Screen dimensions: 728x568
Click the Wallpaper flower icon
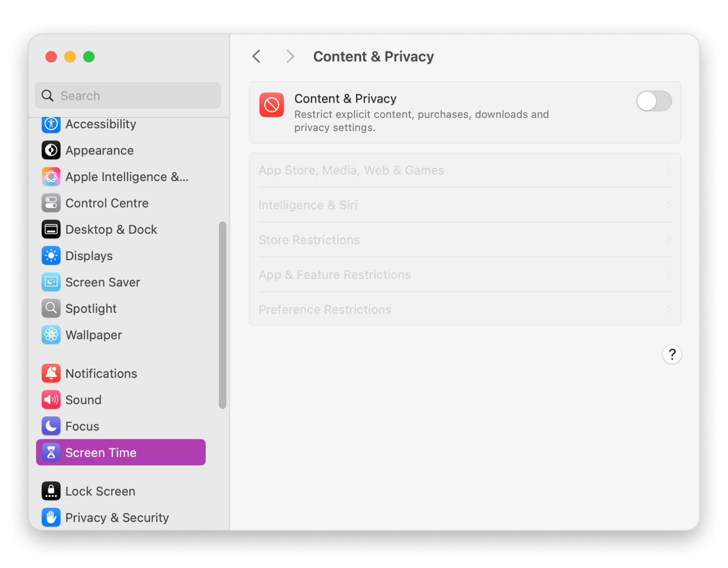coord(51,335)
